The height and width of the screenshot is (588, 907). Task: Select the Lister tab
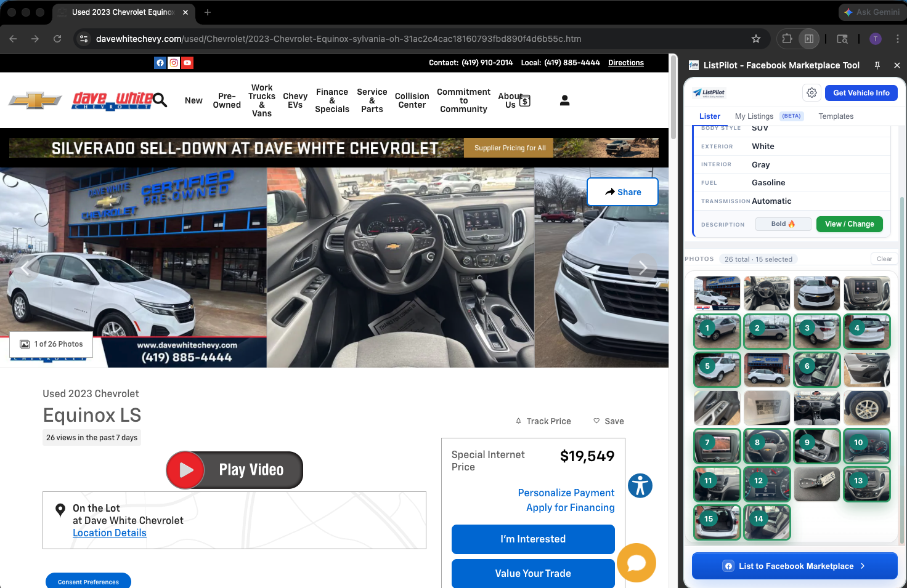[x=710, y=116]
